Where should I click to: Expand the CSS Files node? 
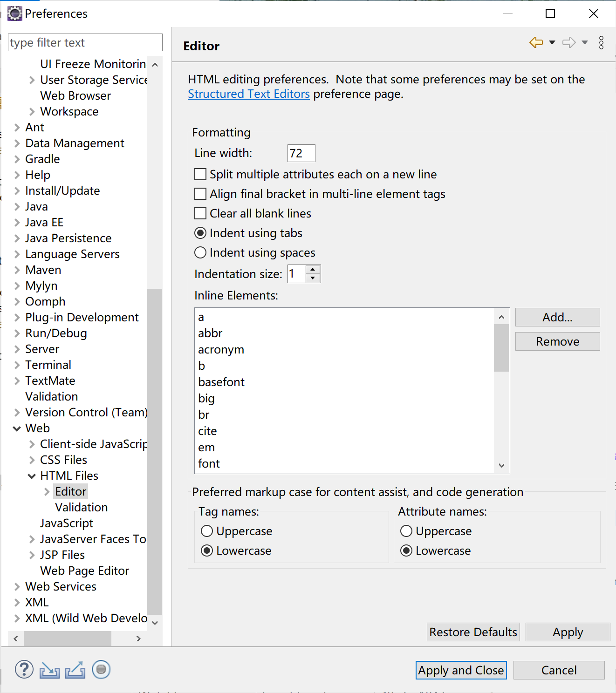click(x=32, y=460)
